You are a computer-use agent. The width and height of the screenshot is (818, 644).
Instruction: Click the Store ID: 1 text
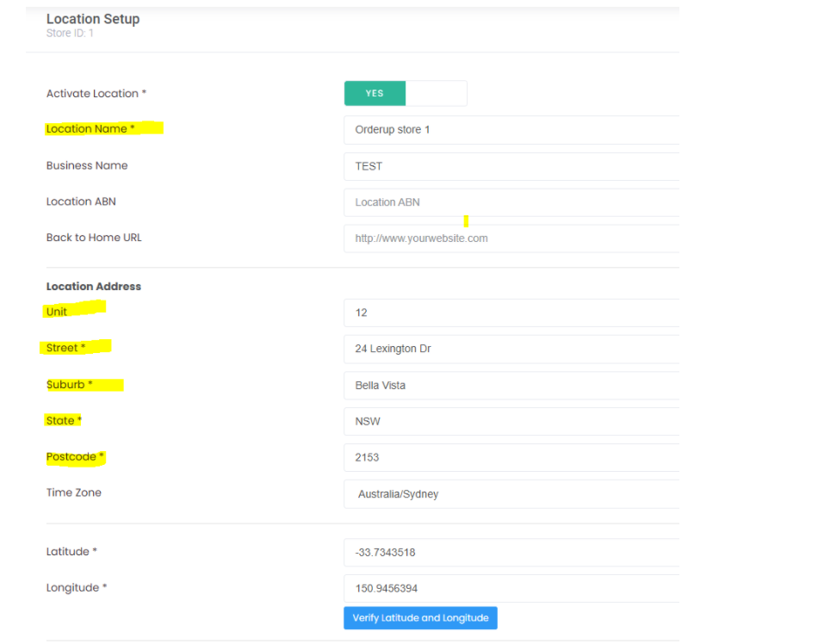pyautogui.click(x=71, y=34)
